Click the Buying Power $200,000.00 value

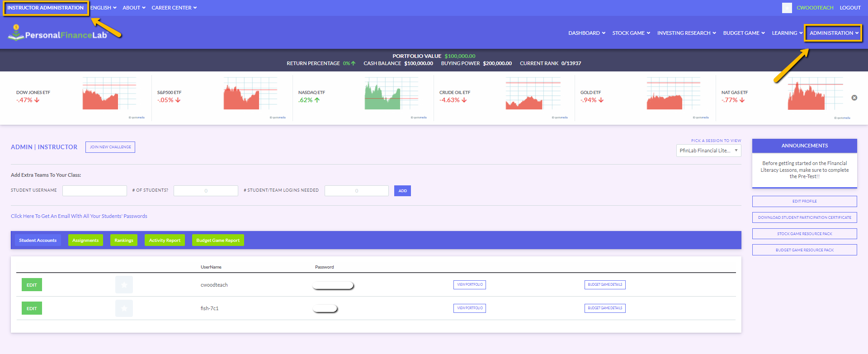(497, 63)
